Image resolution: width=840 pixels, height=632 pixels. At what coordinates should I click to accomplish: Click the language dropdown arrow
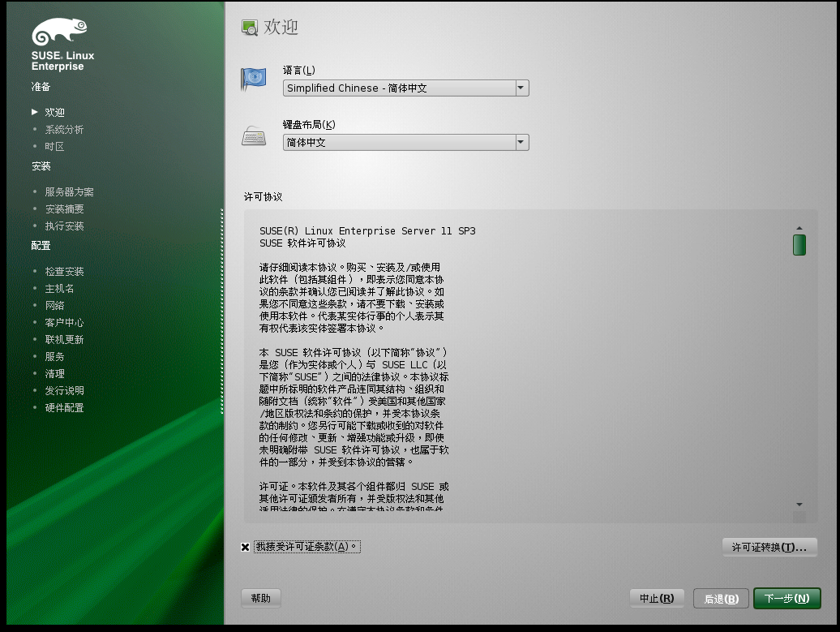tap(521, 88)
